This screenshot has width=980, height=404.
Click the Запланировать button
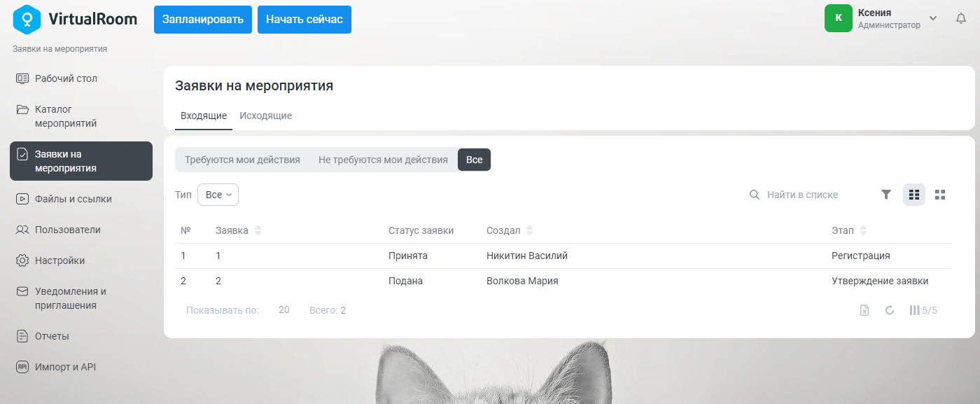click(x=203, y=20)
